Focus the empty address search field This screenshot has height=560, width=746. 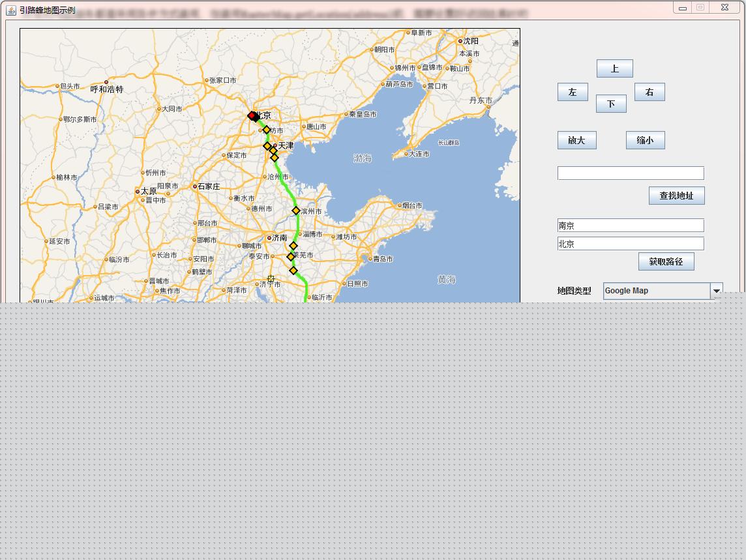(x=631, y=173)
